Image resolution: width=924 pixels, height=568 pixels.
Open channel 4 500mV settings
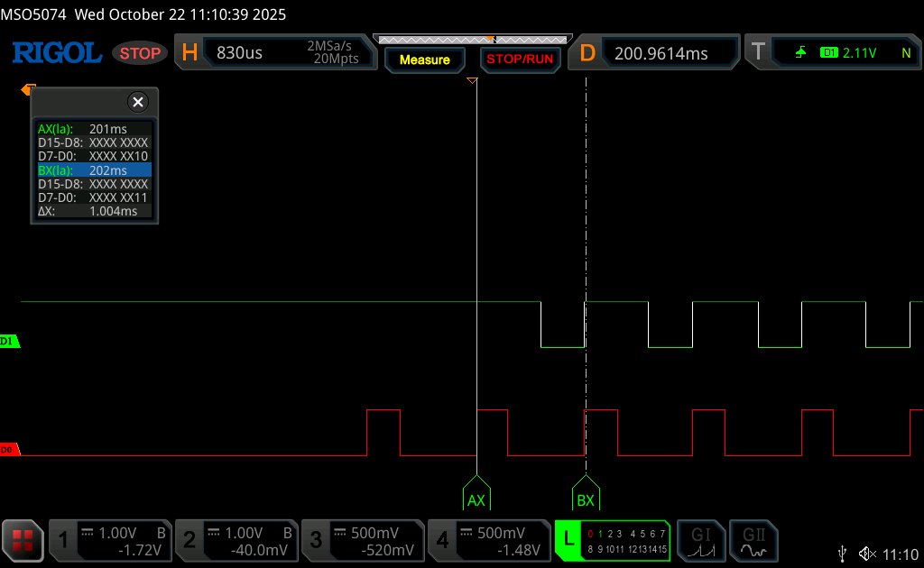click(x=488, y=541)
